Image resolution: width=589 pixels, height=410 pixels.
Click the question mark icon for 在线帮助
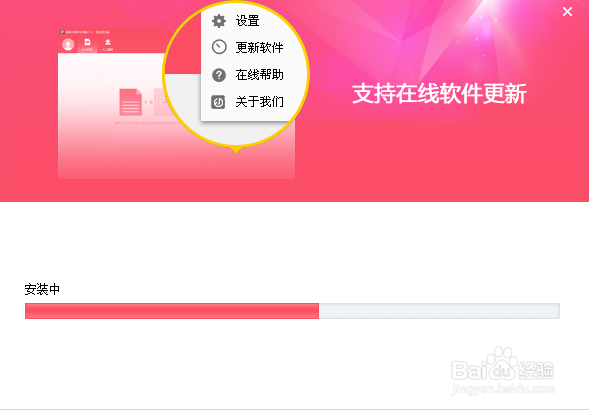tap(219, 75)
